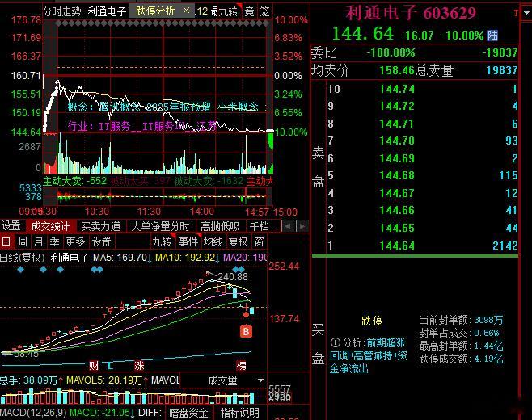
Task: Click the 240.88 high price label
Action: point(233,276)
